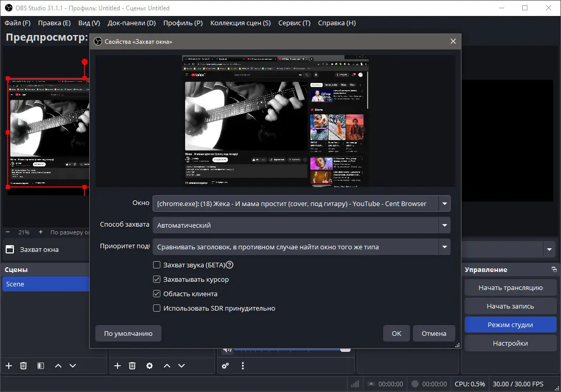
Task: Enable Использовать SDR принудительно checkbox
Action: [x=157, y=308]
